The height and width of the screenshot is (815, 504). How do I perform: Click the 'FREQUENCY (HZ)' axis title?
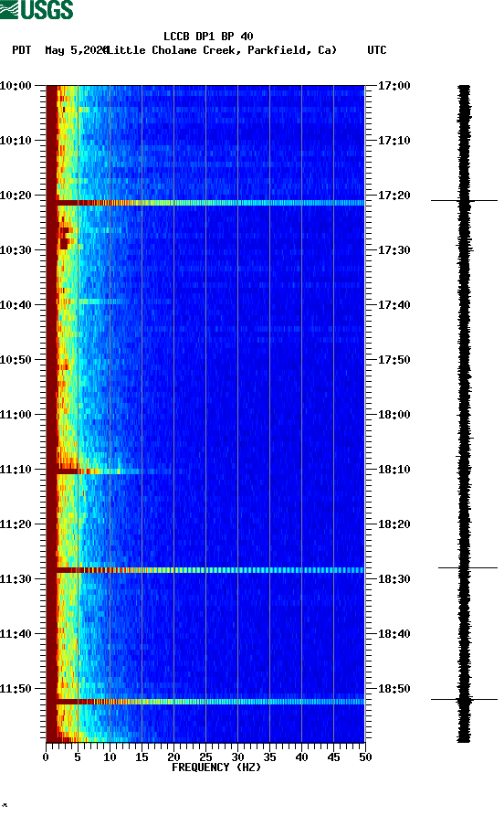pyautogui.click(x=216, y=767)
